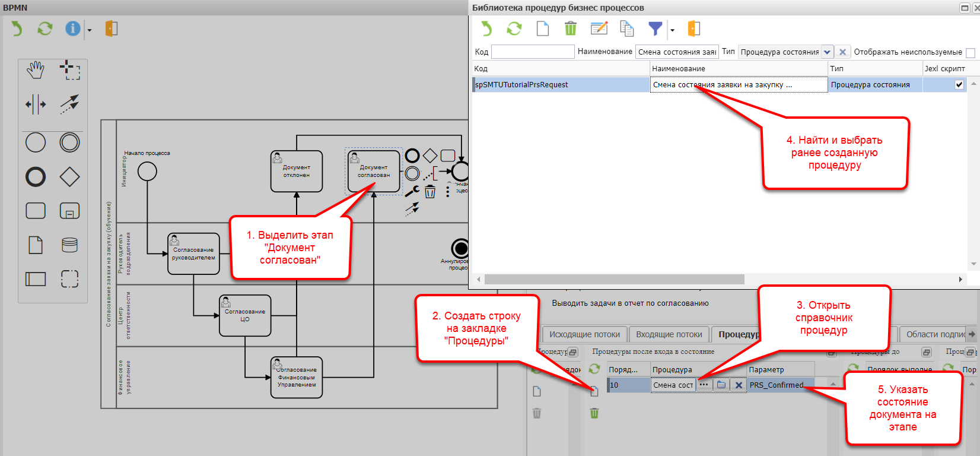Switch to the Исходящие потоки tab
980x456 pixels.
point(584,334)
